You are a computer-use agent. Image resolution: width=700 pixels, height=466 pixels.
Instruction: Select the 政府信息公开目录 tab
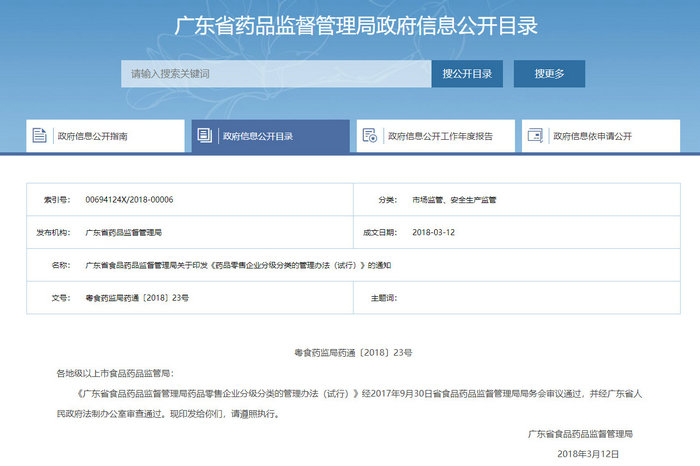pos(258,136)
